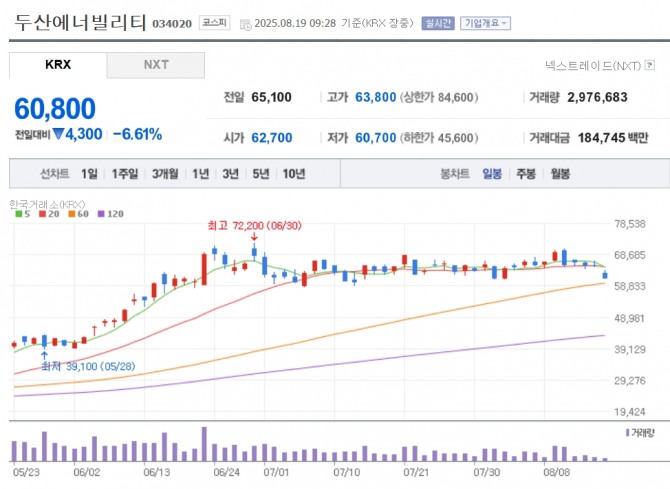670x489 pixels.
Task: Click the 한국거래소(KRX) chart label
Action: [47, 204]
